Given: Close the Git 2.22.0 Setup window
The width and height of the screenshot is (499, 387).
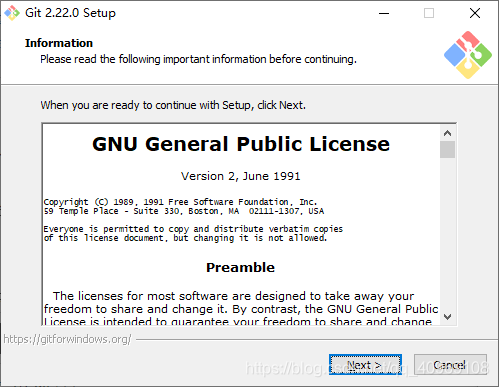Looking at the screenshot, I should pos(475,13).
